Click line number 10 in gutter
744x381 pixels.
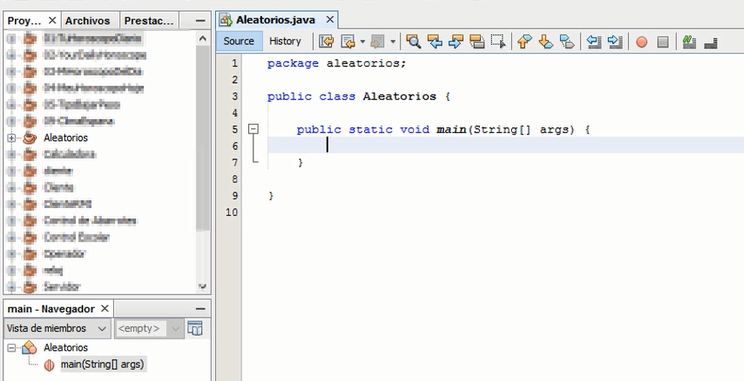232,212
